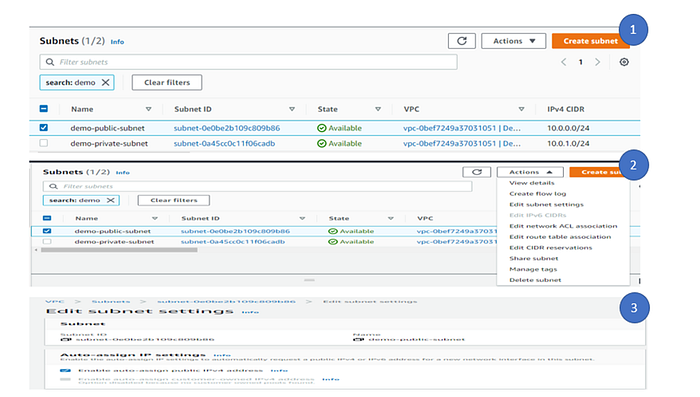Go to next page arrow in pagination
This screenshot has height=397, width=700.
point(597,62)
